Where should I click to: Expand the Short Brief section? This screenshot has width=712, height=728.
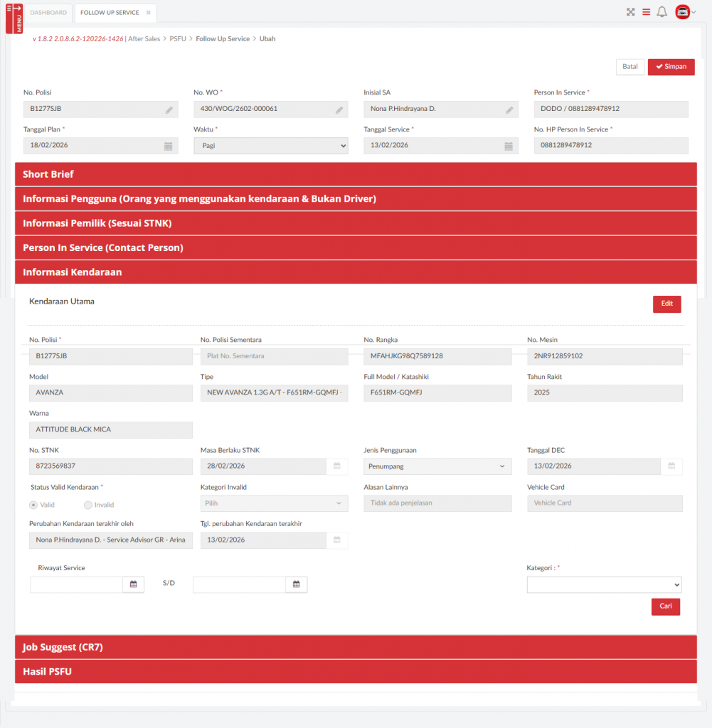click(356, 174)
